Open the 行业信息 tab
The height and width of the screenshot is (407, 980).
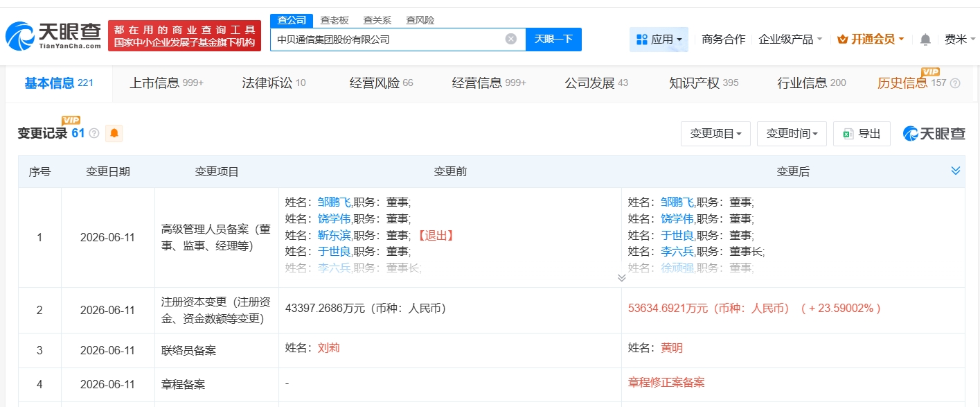point(812,83)
